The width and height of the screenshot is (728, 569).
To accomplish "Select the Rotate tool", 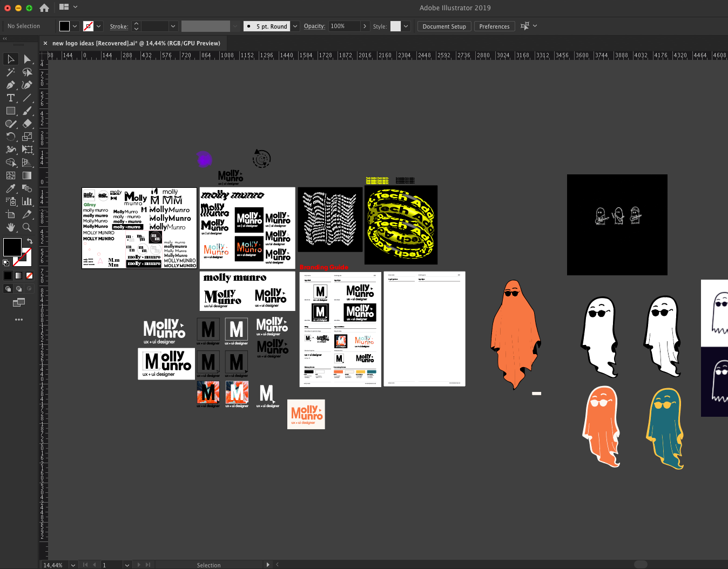I will coord(10,137).
